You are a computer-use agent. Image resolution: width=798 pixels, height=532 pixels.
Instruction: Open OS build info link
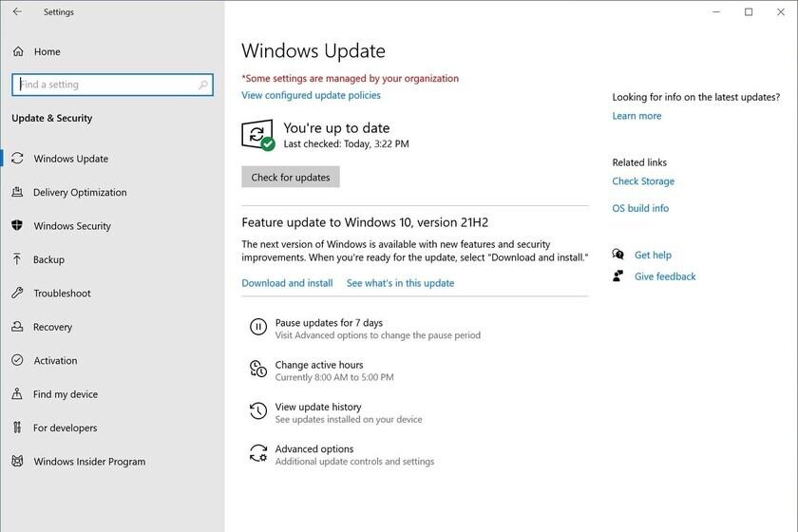point(640,208)
